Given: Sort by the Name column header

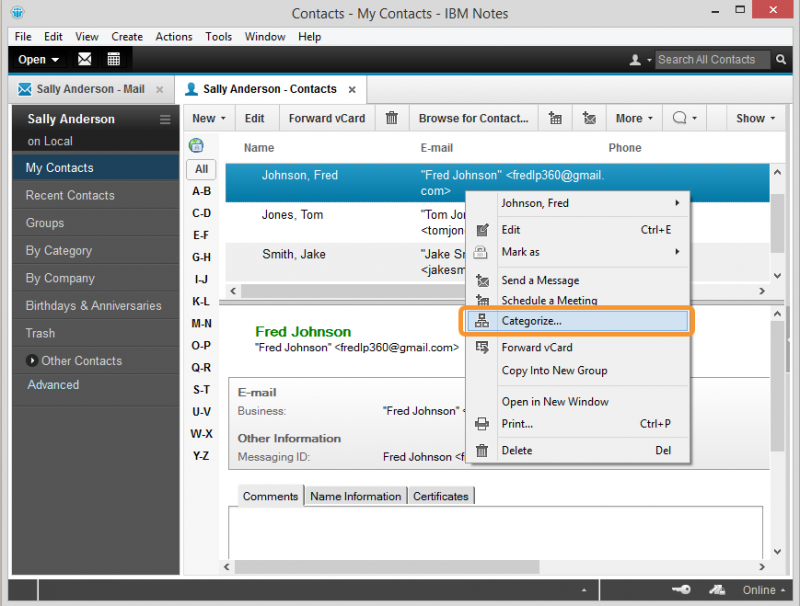Looking at the screenshot, I should coord(259,148).
